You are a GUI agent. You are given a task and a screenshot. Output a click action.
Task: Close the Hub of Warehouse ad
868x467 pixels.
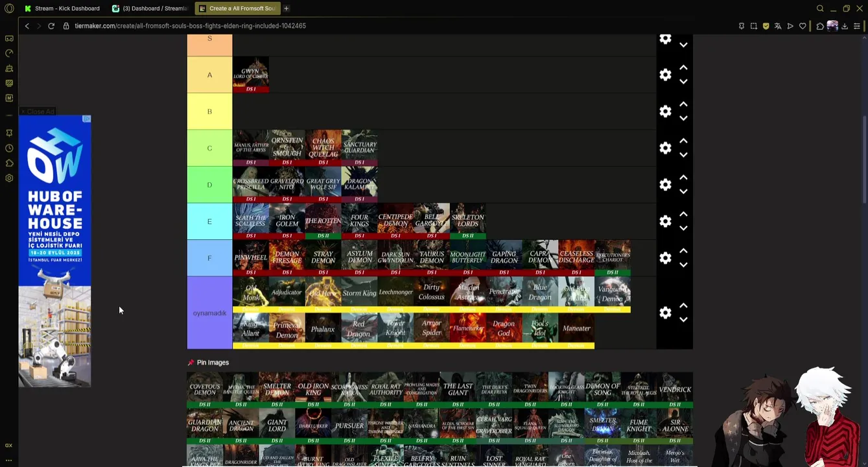point(37,112)
